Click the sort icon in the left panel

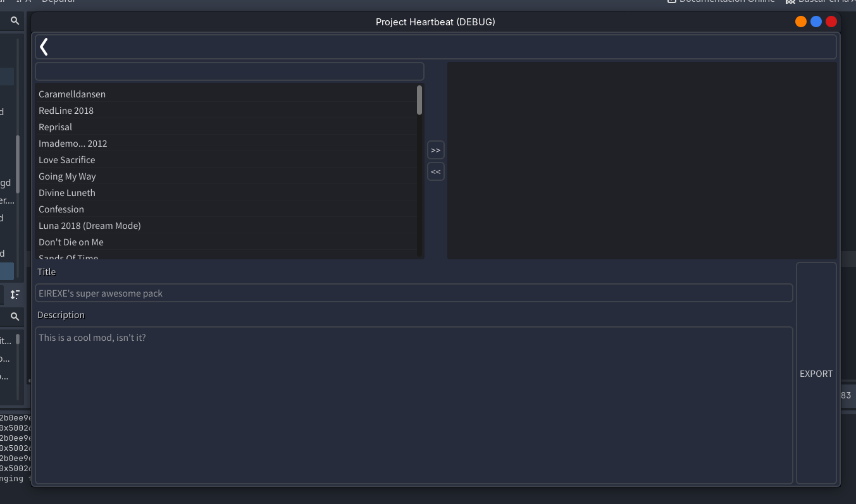point(15,294)
